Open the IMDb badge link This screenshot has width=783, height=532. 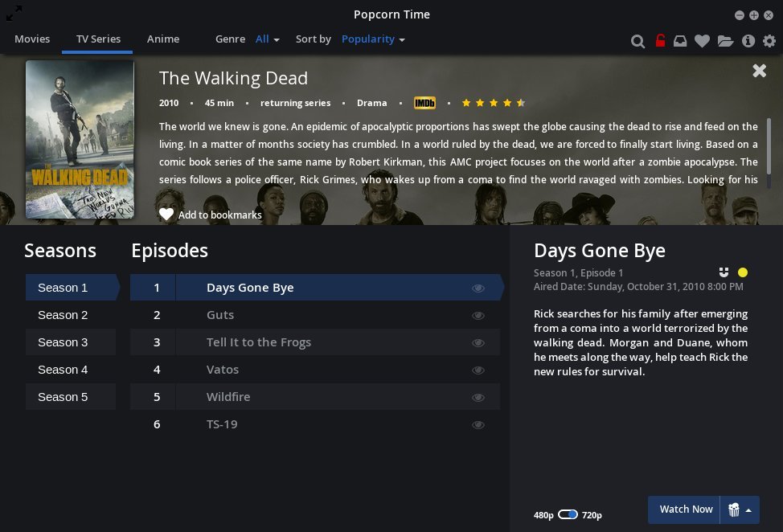[x=424, y=103]
